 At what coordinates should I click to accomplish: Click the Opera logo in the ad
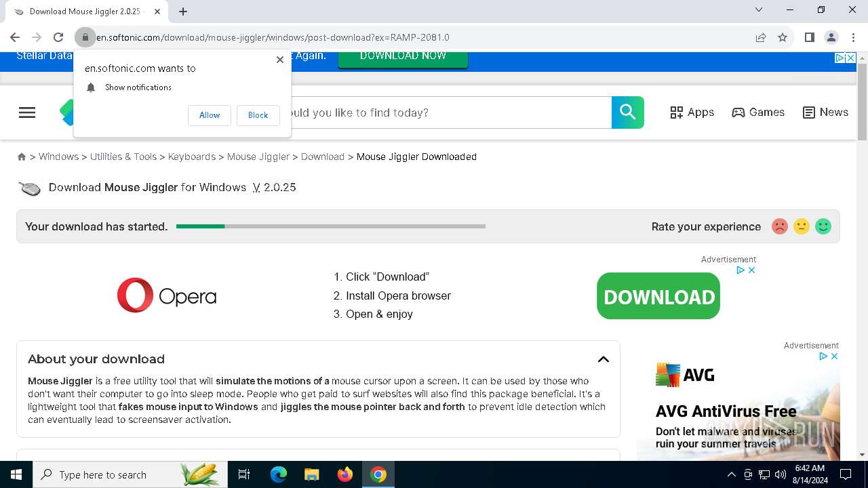167,296
